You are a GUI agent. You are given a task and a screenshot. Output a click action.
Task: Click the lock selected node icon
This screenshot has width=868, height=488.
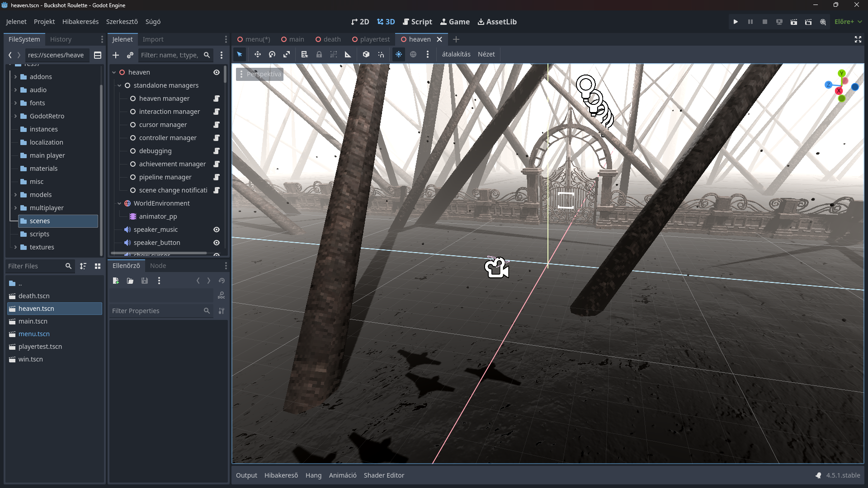(319, 54)
